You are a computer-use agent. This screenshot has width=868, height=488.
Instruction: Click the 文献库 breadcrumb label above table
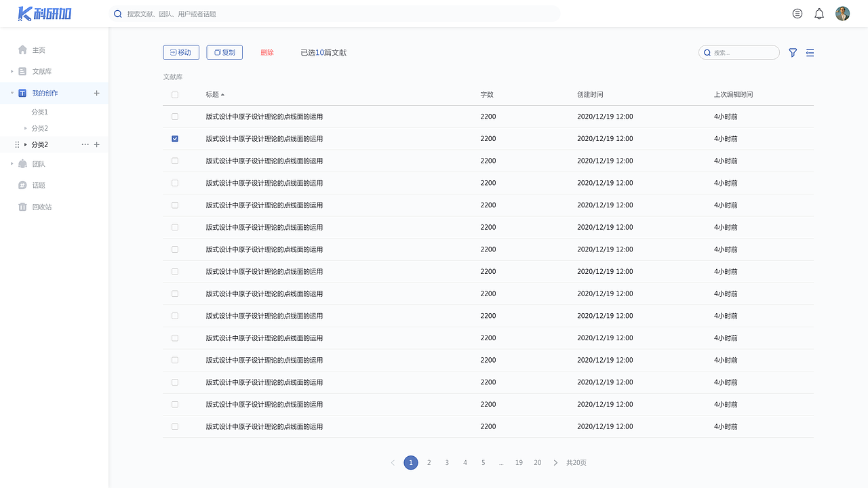coord(173,77)
